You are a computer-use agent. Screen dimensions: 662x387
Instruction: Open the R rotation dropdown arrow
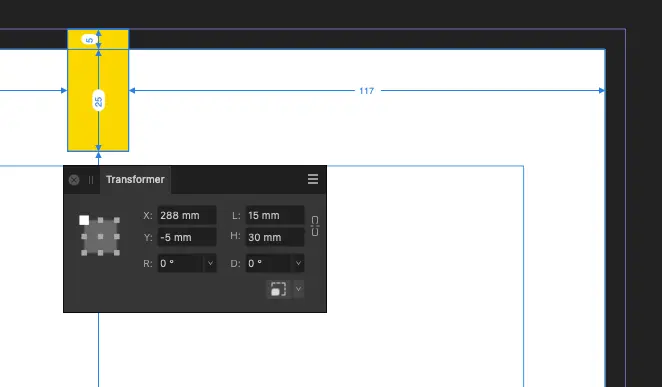(x=210, y=263)
